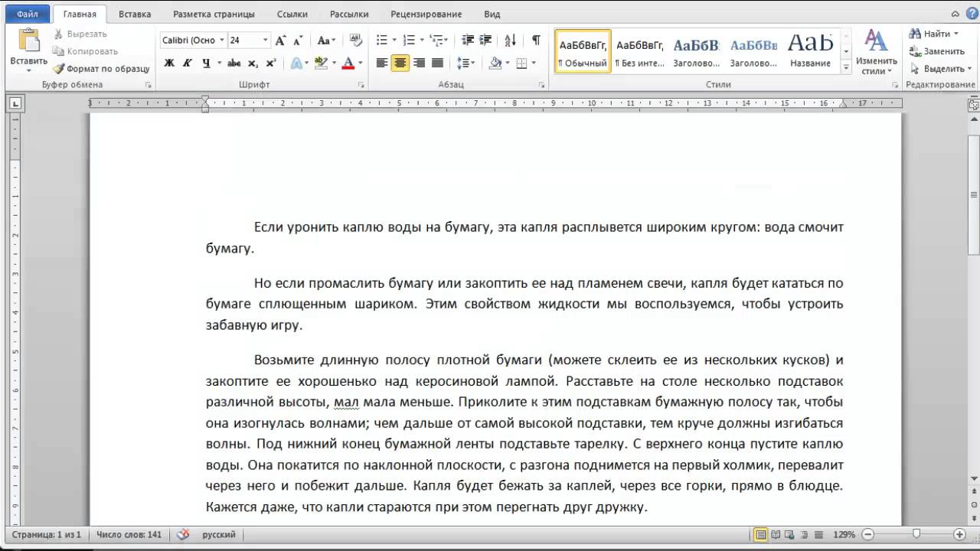Align text right

pyautogui.click(x=419, y=63)
